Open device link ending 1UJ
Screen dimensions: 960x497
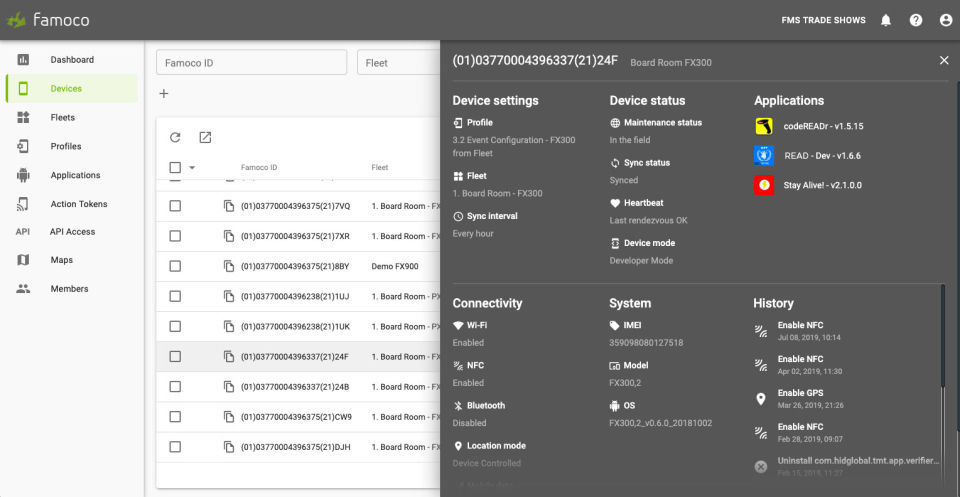295,296
